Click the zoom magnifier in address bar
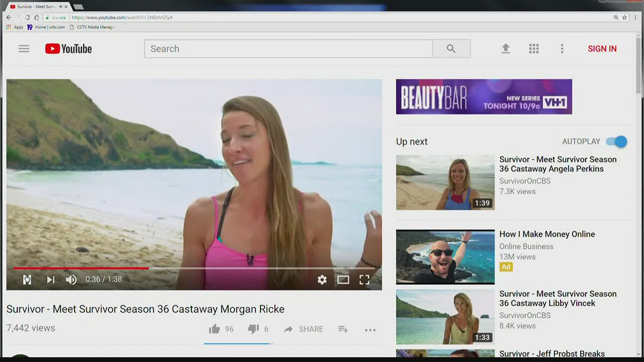 click(x=616, y=17)
